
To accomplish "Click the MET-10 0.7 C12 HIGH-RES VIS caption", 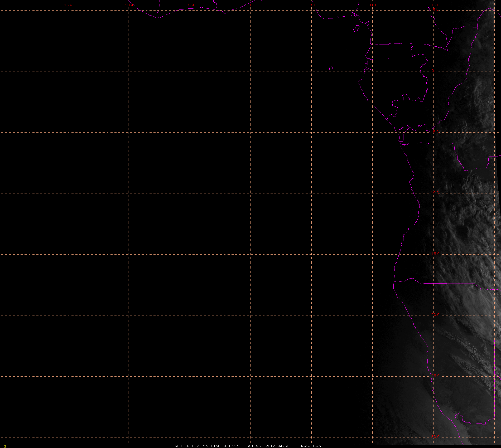I will click(x=207, y=446).
